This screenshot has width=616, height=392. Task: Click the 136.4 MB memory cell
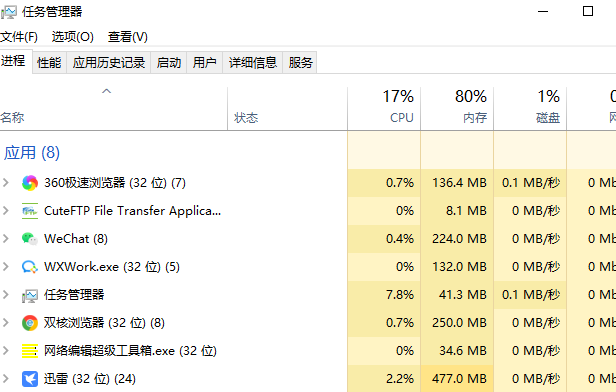point(457,183)
